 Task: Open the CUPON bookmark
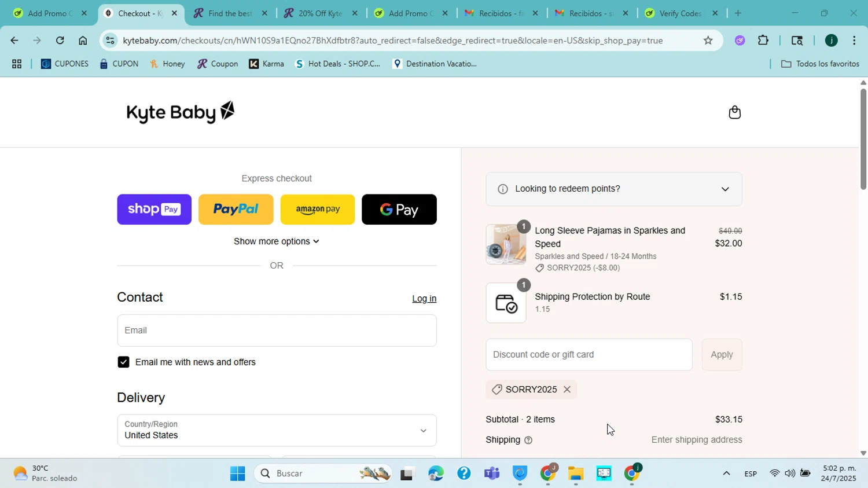click(119, 64)
